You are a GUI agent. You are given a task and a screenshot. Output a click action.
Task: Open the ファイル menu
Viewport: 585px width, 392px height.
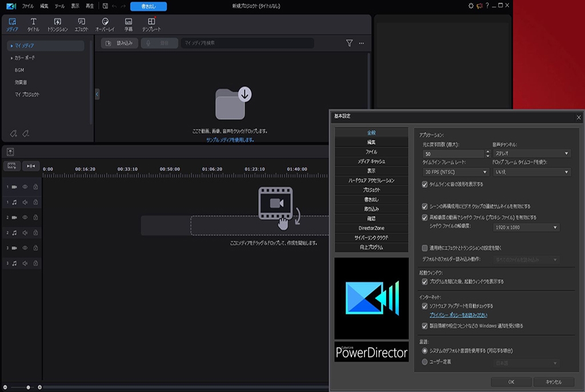point(27,6)
